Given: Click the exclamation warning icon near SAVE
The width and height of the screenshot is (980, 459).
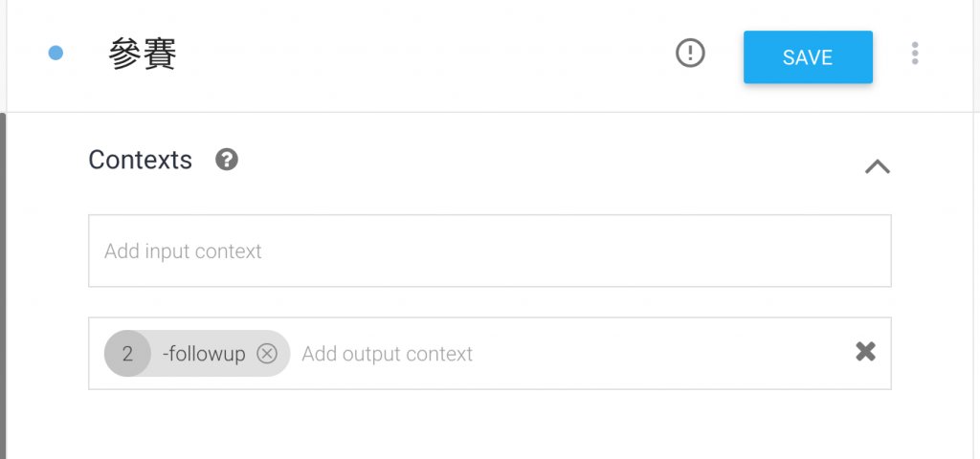Looking at the screenshot, I should point(690,54).
